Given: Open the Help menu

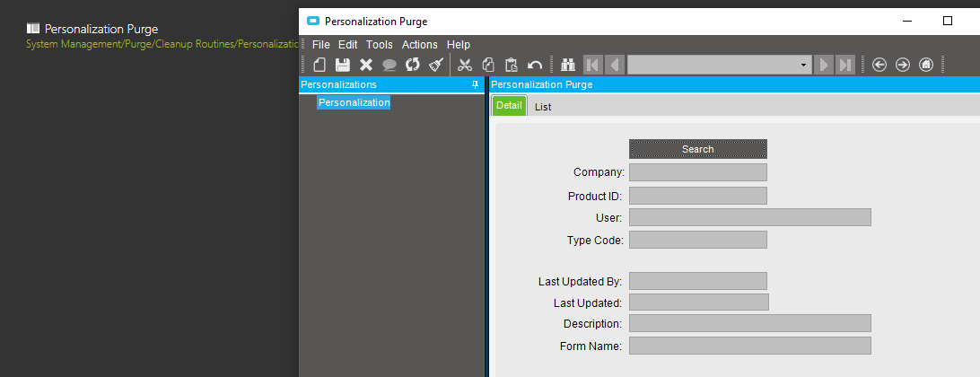Looking at the screenshot, I should 458,44.
